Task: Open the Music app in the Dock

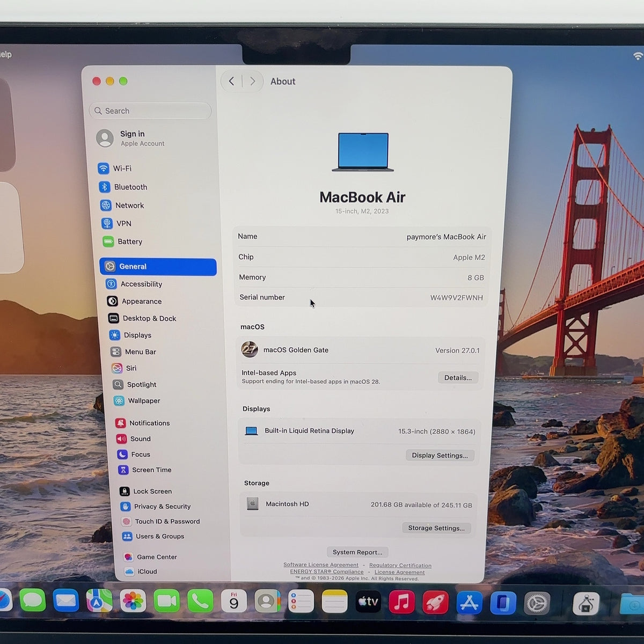Action: coord(402,602)
